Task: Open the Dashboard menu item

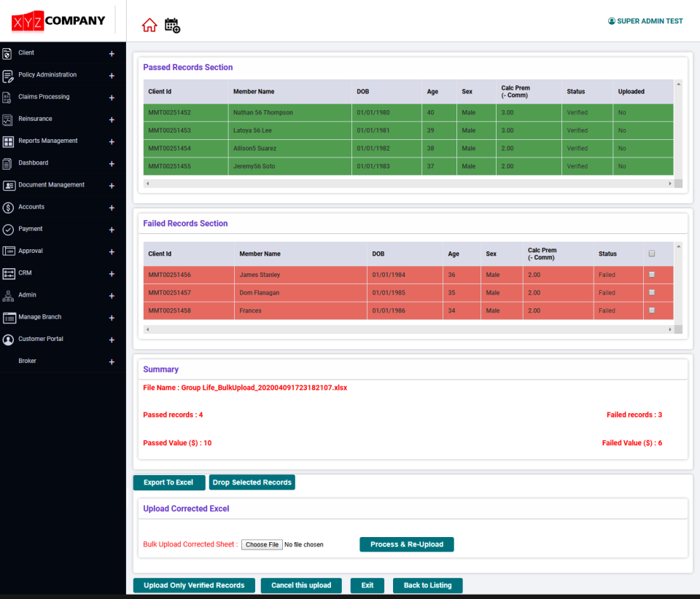Action: (x=33, y=163)
